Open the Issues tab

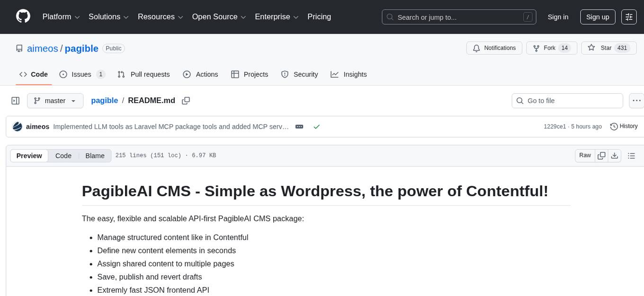click(x=82, y=74)
